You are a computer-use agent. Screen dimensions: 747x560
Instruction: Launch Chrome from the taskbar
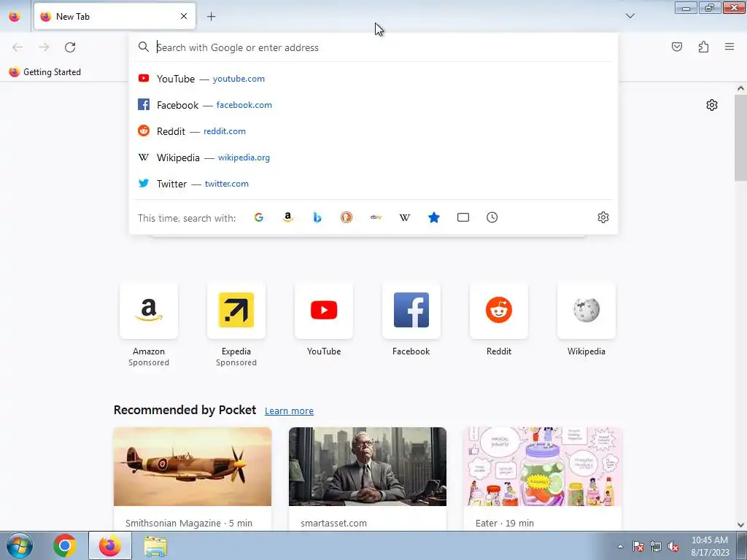pyautogui.click(x=65, y=545)
